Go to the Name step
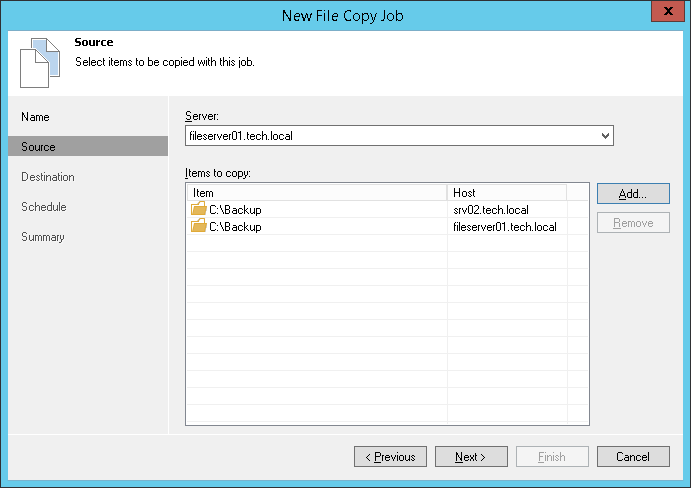691x488 pixels. 36,117
